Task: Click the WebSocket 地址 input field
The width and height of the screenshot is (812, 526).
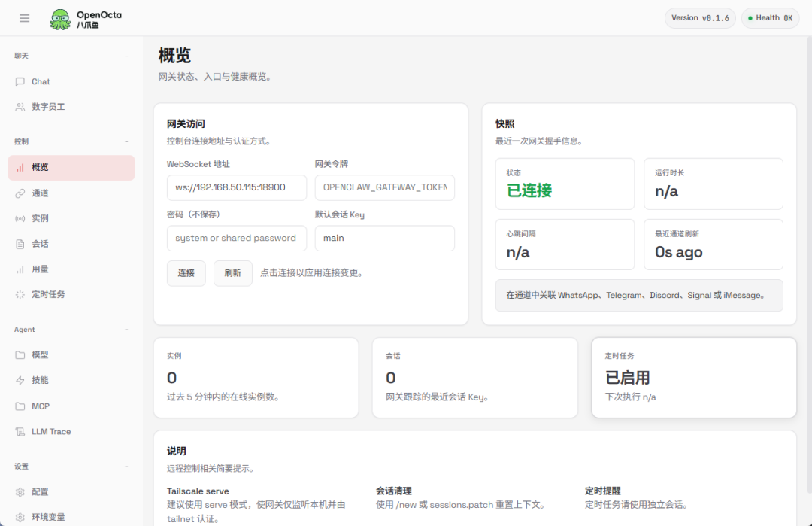Action: pyautogui.click(x=236, y=187)
